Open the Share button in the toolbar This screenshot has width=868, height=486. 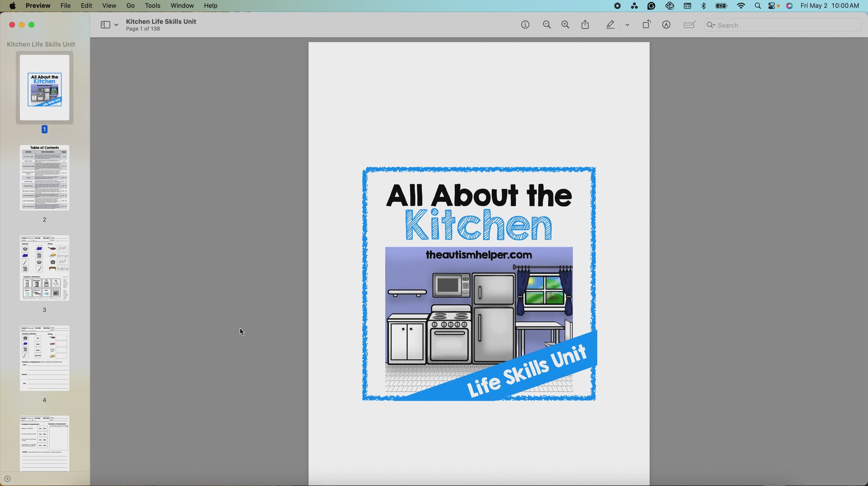pos(585,25)
